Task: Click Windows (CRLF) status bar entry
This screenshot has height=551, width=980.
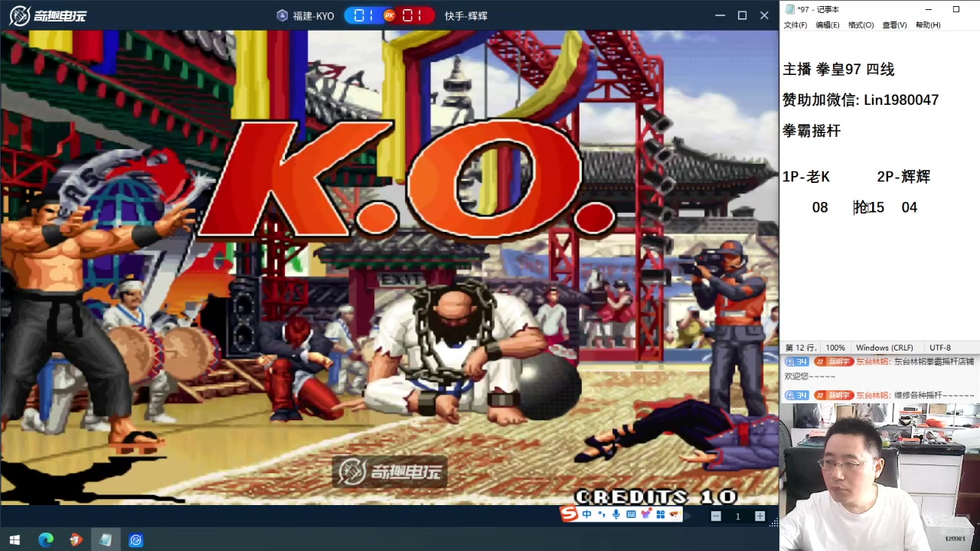Action: coord(884,347)
